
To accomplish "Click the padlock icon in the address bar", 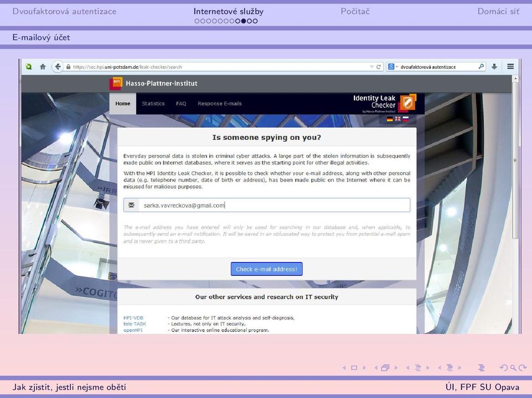I will coord(69,67).
